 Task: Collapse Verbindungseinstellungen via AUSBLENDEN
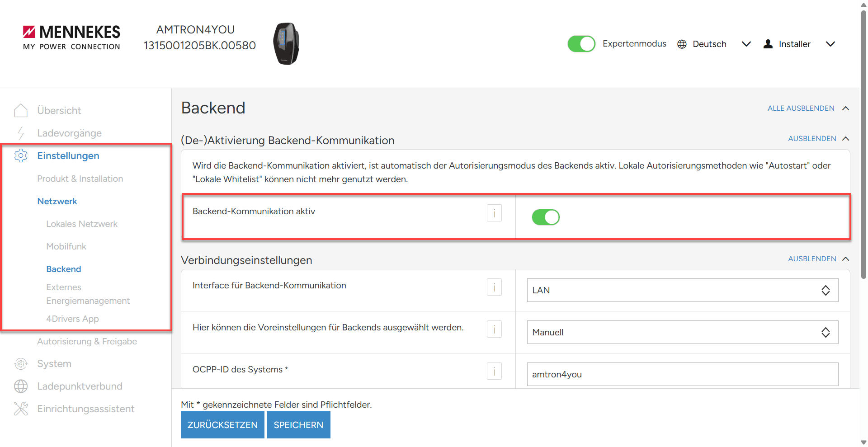812,259
